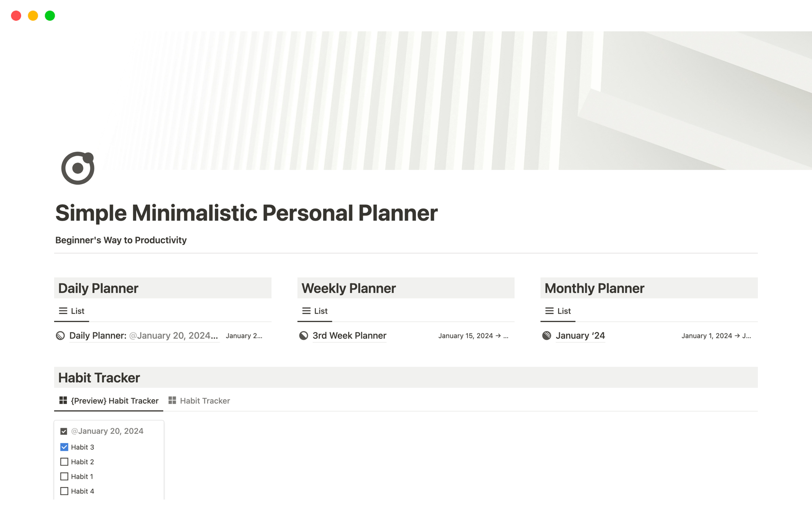This screenshot has width=812, height=508.
Task: Open the 3rd Week Planner page
Action: [349, 336]
